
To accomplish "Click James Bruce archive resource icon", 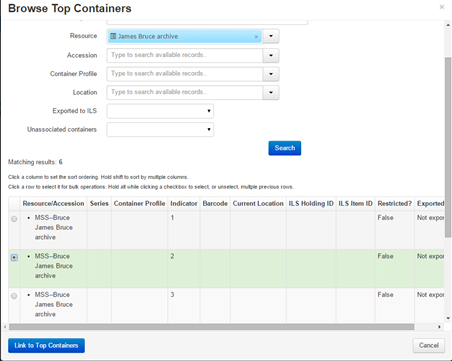I will [x=113, y=36].
